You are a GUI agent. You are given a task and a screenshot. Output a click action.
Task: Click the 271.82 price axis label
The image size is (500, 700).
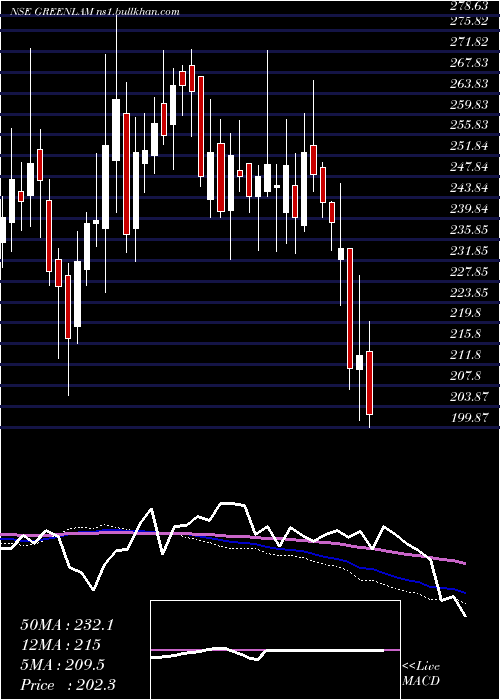(468, 42)
